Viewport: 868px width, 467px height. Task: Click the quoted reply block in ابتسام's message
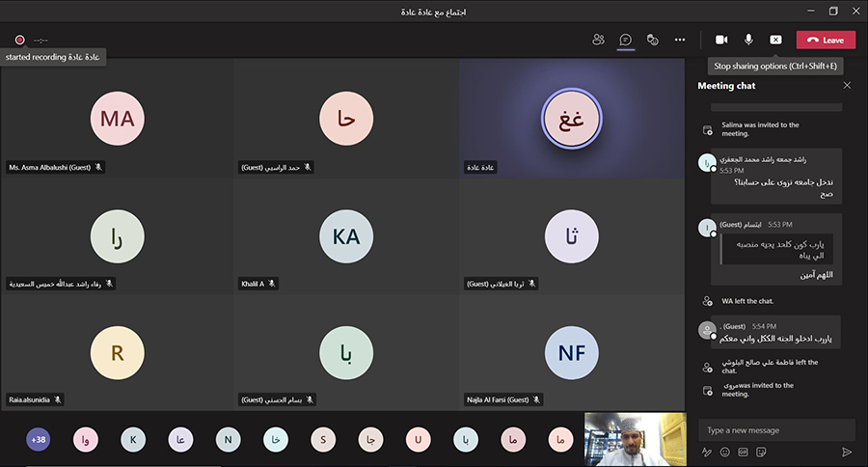[776, 249]
